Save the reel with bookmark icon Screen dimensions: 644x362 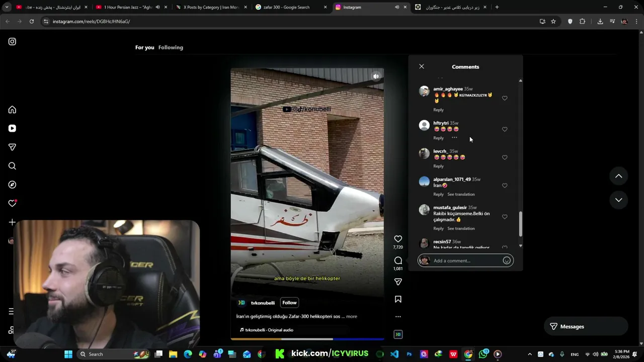point(398,299)
